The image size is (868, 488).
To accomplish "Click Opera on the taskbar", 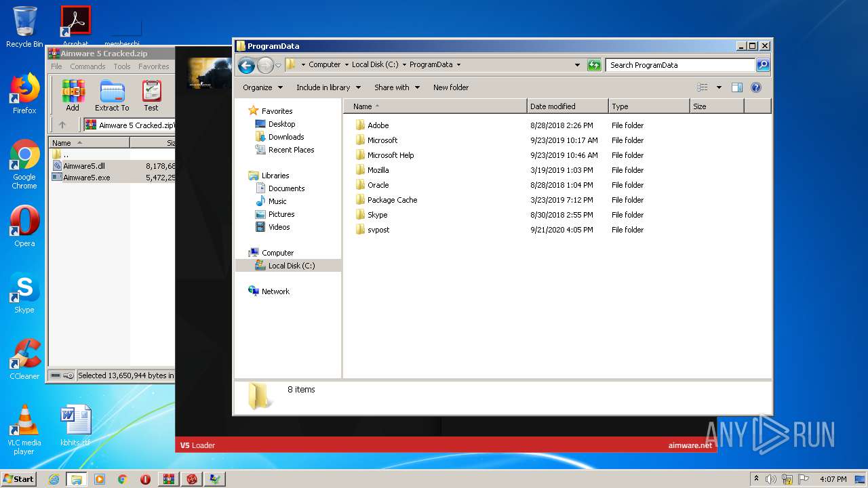I will coord(145,479).
